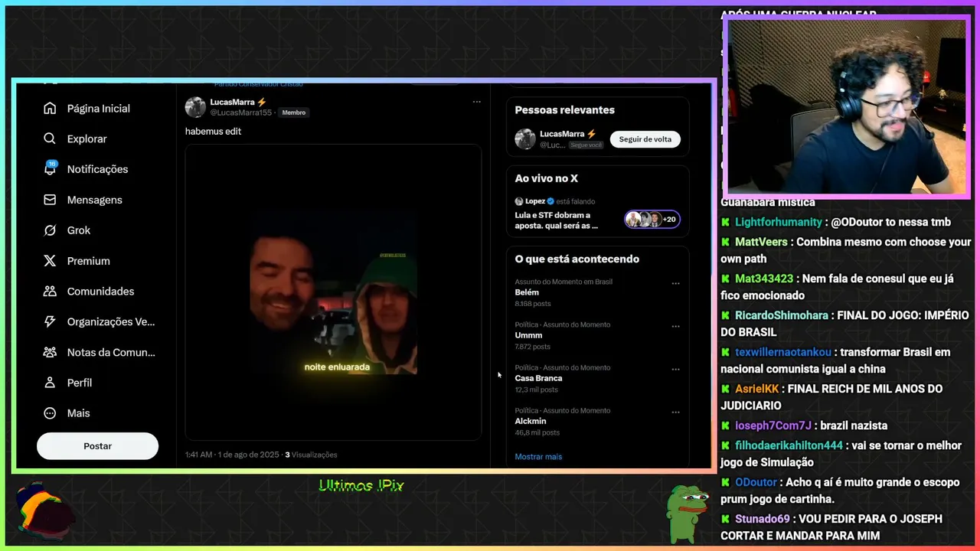
Task: Open options for the Alckmin trend
Action: pyautogui.click(x=675, y=412)
